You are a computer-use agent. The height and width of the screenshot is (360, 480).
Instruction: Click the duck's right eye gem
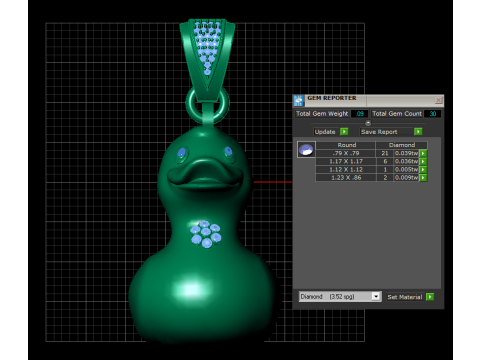point(228,151)
